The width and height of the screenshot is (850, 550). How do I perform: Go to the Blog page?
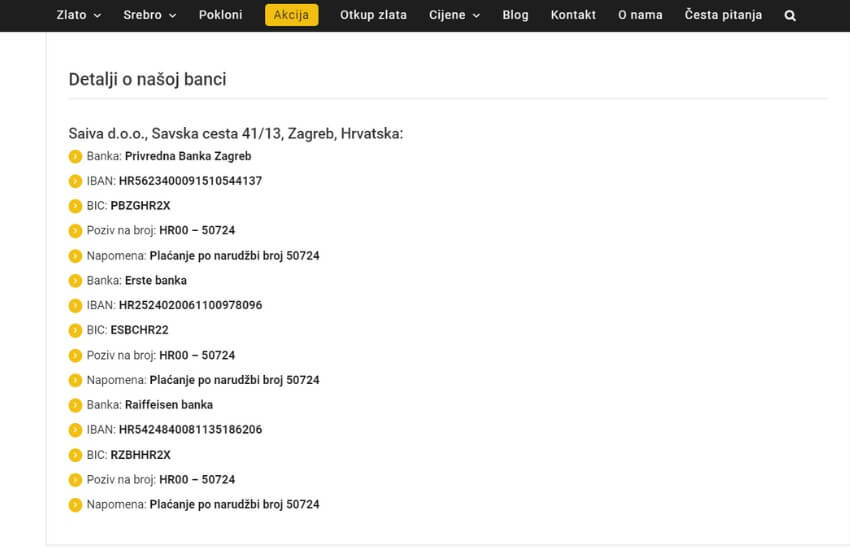[x=515, y=15]
